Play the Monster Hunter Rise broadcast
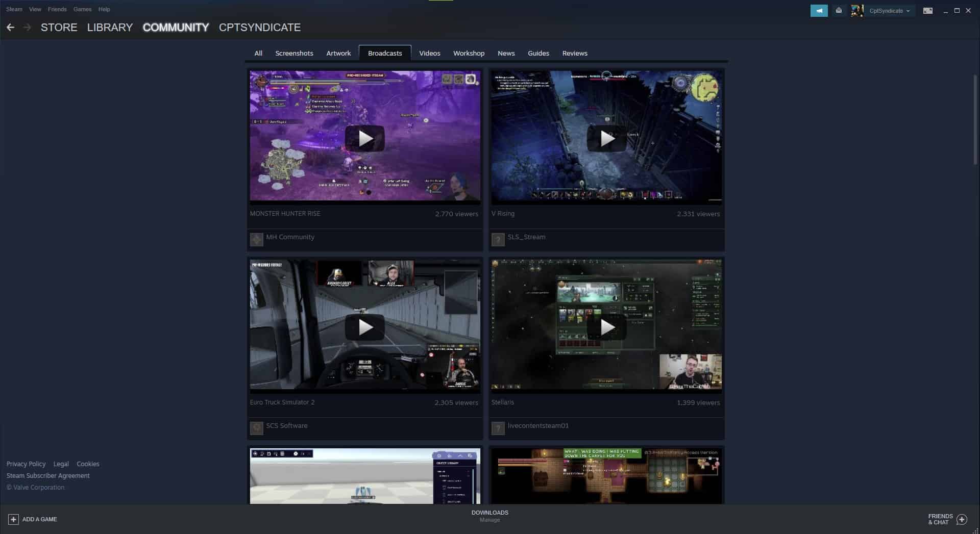980x534 pixels. (364, 138)
